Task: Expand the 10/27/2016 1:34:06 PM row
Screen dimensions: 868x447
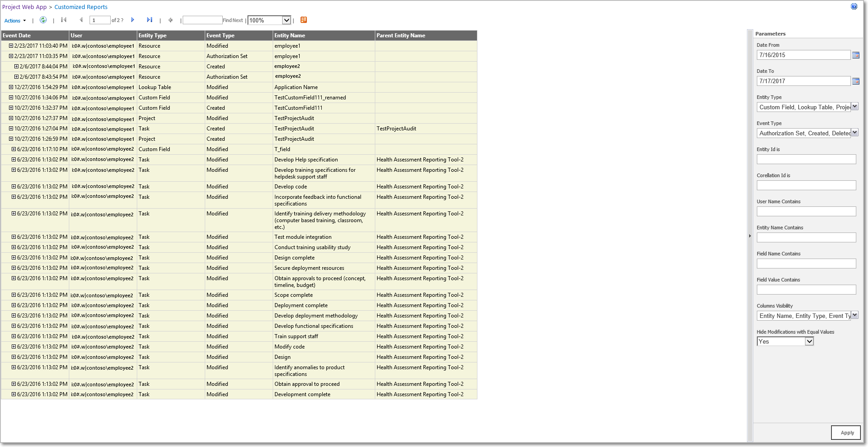Action: click(x=11, y=98)
